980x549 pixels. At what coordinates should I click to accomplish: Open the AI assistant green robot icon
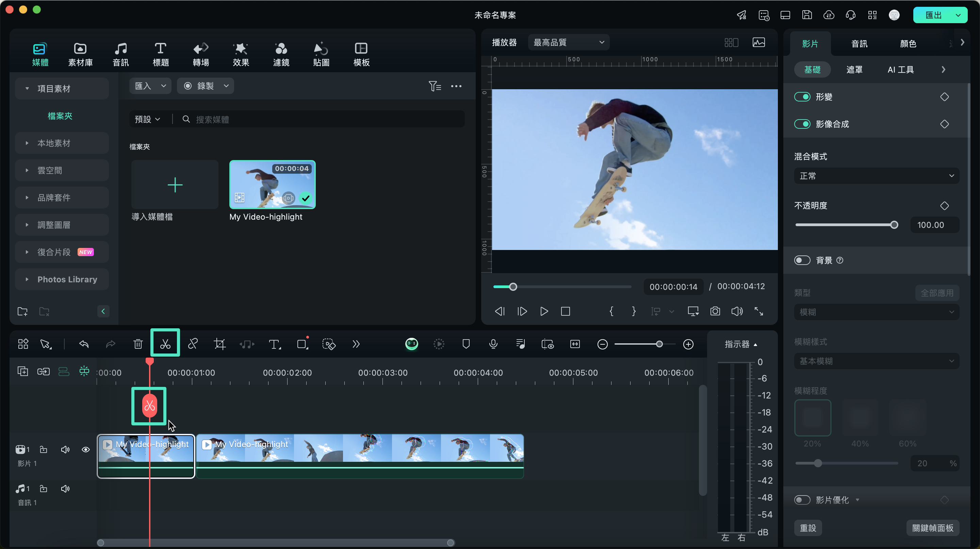coord(411,344)
